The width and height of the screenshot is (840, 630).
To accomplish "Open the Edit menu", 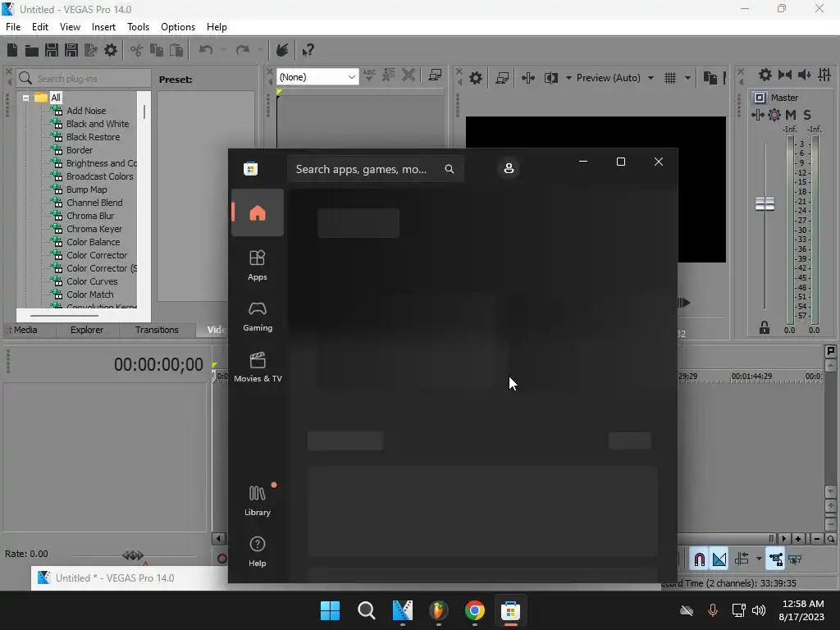I will tap(40, 27).
